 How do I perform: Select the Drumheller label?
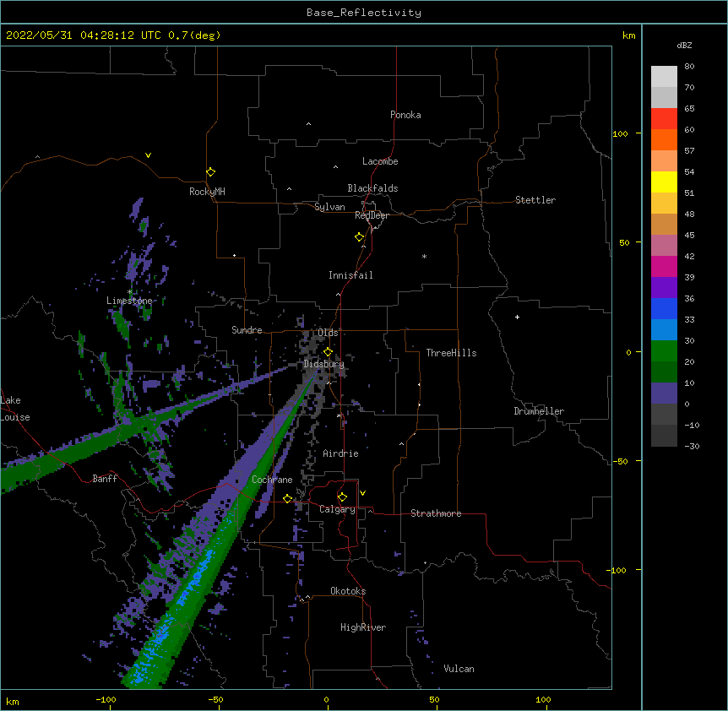[539, 411]
